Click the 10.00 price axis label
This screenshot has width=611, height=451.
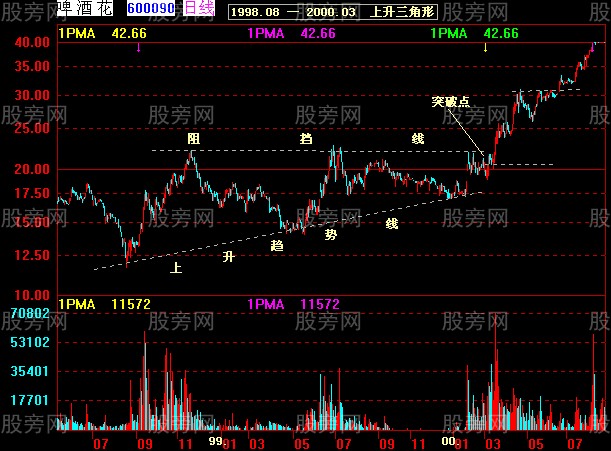point(32,295)
